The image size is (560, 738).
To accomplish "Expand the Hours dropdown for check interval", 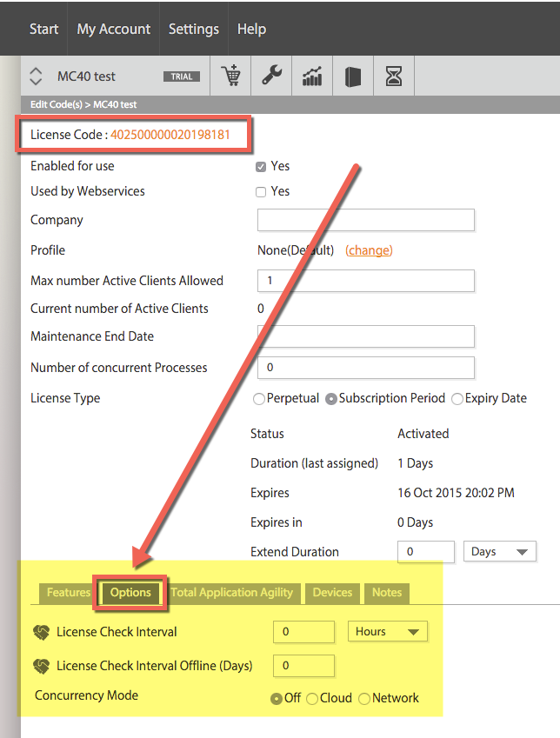I will (388, 632).
